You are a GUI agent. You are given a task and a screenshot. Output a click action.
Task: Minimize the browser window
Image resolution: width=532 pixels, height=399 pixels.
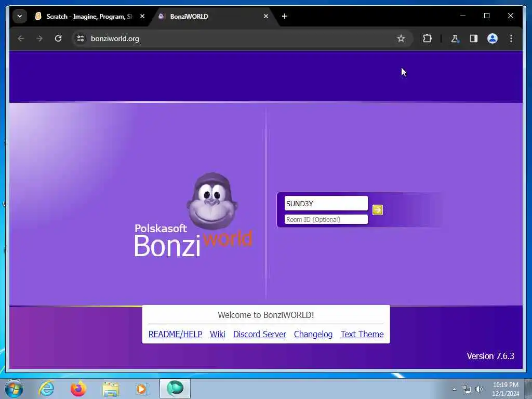(463, 16)
